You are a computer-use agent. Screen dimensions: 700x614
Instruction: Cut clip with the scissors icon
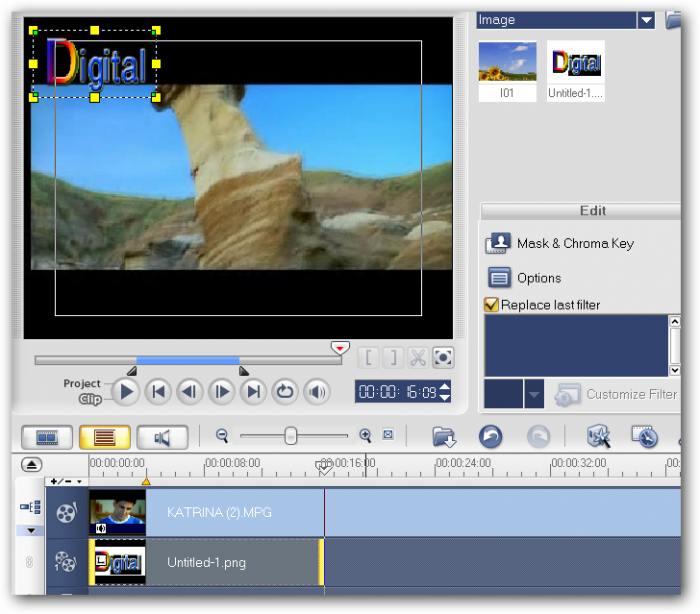tap(418, 358)
